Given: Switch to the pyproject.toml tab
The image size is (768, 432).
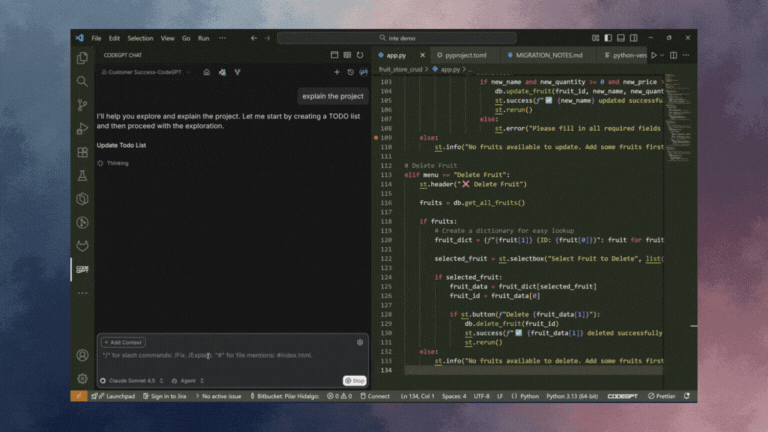Looking at the screenshot, I should coord(464,55).
